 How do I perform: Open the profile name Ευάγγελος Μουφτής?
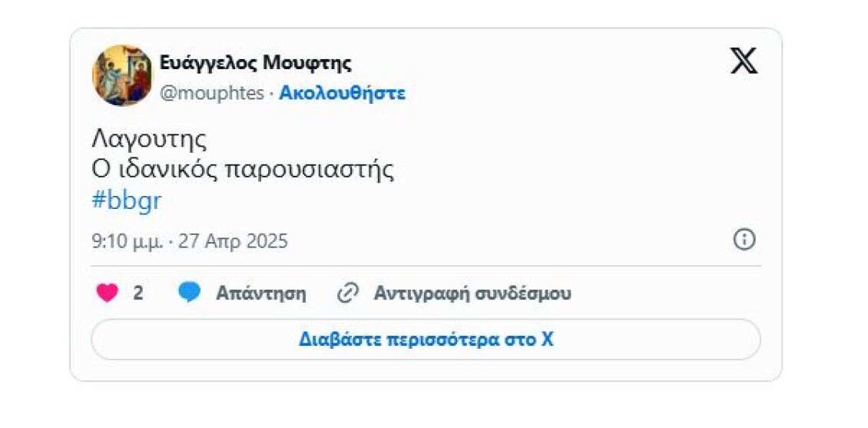pos(255,63)
